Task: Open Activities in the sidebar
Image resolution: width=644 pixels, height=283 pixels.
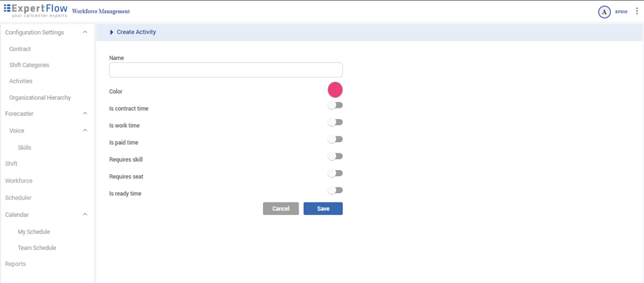Action: [x=20, y=81]
